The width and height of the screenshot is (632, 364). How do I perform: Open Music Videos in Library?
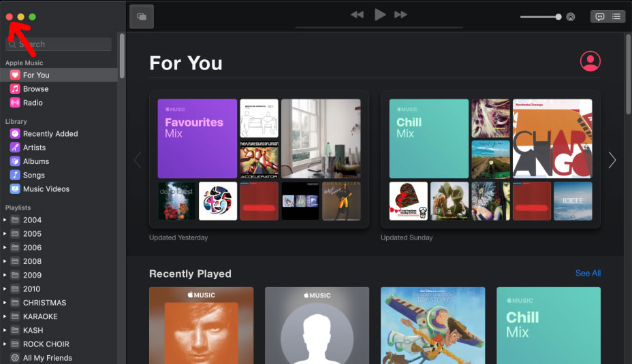[46, 189]
